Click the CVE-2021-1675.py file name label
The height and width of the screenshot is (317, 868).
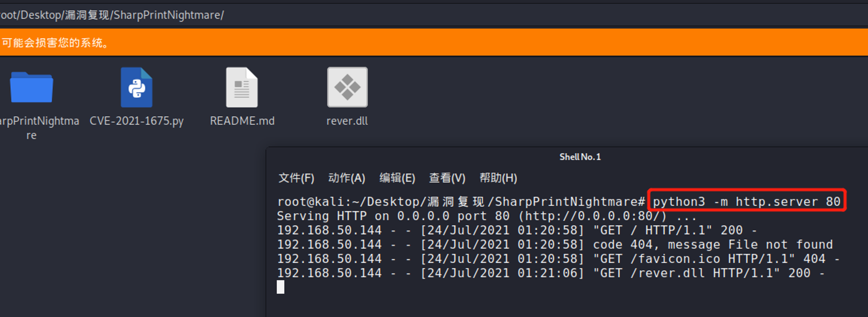point(137,121)
